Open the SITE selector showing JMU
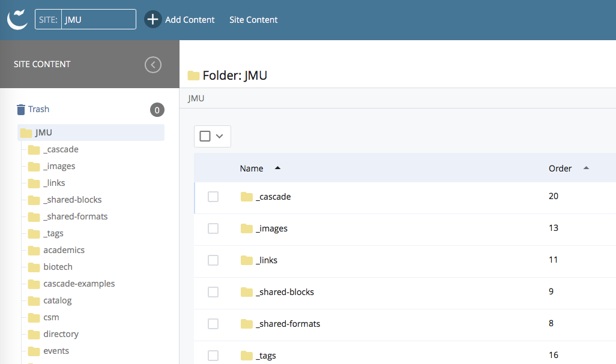 tap(85, 19)
